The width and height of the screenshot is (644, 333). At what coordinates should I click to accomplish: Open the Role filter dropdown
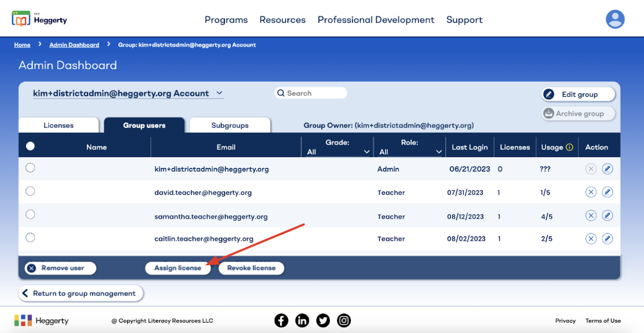(439, 150)
